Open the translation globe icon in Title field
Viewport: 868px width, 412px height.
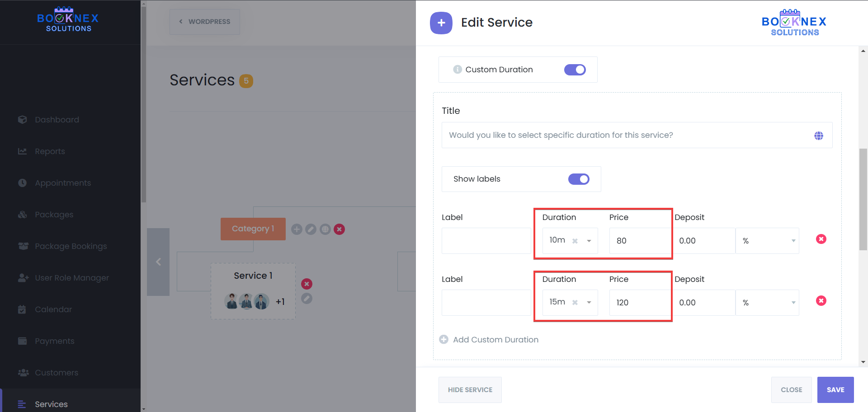(819, 135)
